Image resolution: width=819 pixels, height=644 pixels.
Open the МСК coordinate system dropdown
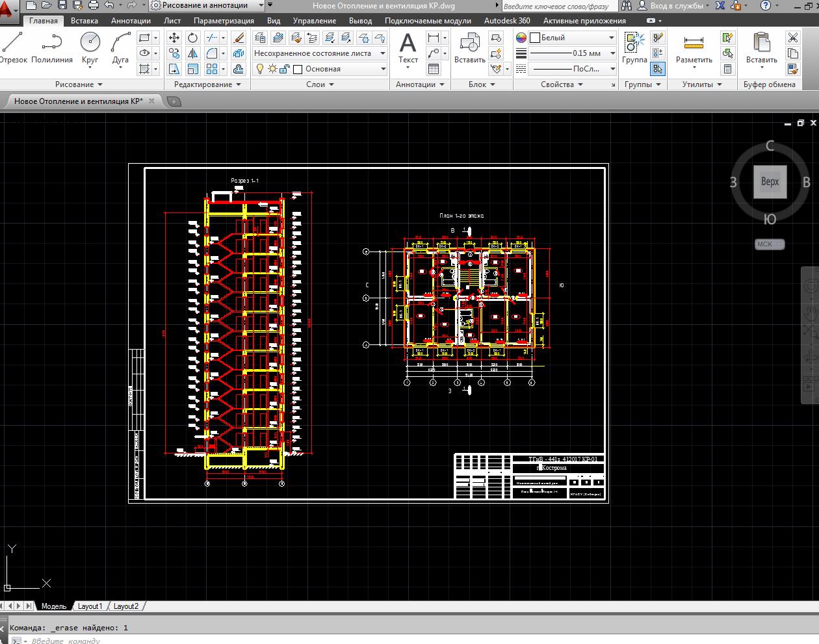pos(770,244)
